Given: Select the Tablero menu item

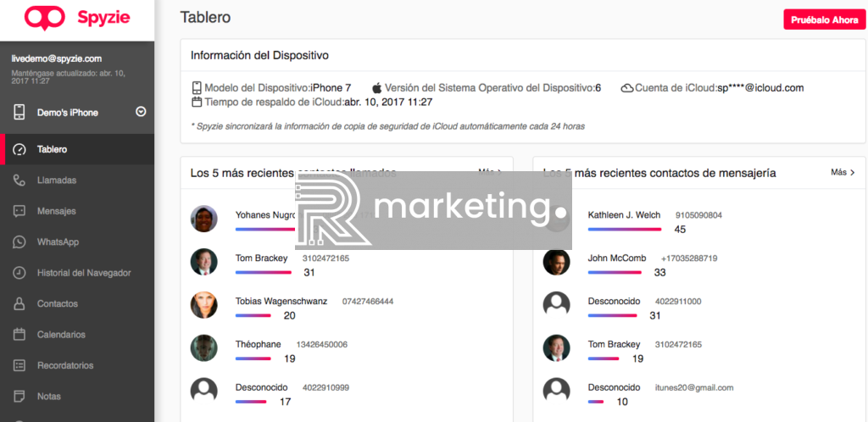Looking at the screenshot, I should [x=77, y=149].
